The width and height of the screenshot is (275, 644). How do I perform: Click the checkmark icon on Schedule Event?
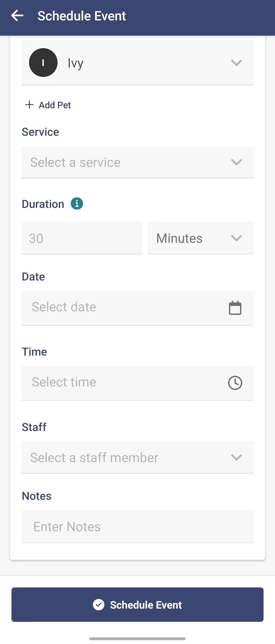pyautogui.click(x=99, y=605)
